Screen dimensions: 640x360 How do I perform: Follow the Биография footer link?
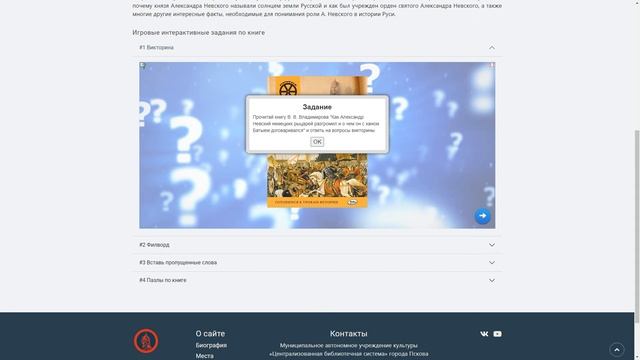click(211, 345)
